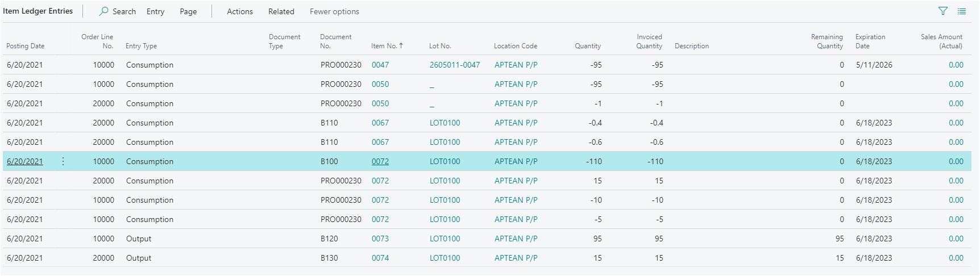This screenshot has height=276, width=980.
Task: Open the filter pane funnel icon
Action: (943, 11)
